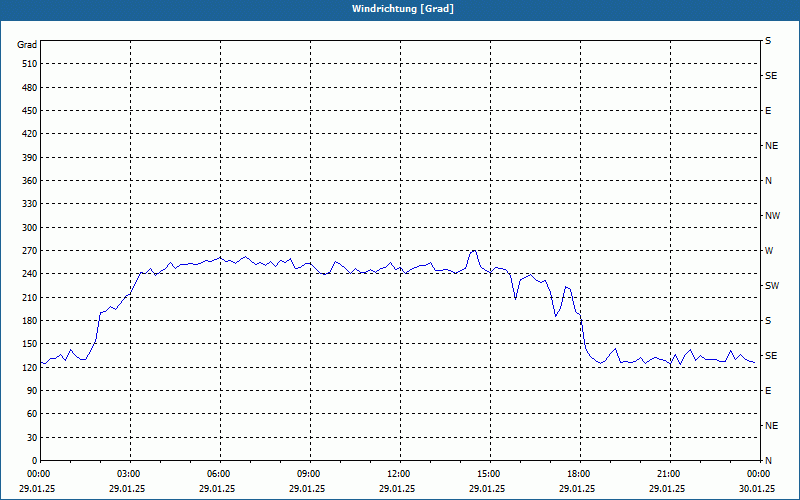800x500 pixels.
Task: Click the NW compass direction label
Action: coord(772,216)
